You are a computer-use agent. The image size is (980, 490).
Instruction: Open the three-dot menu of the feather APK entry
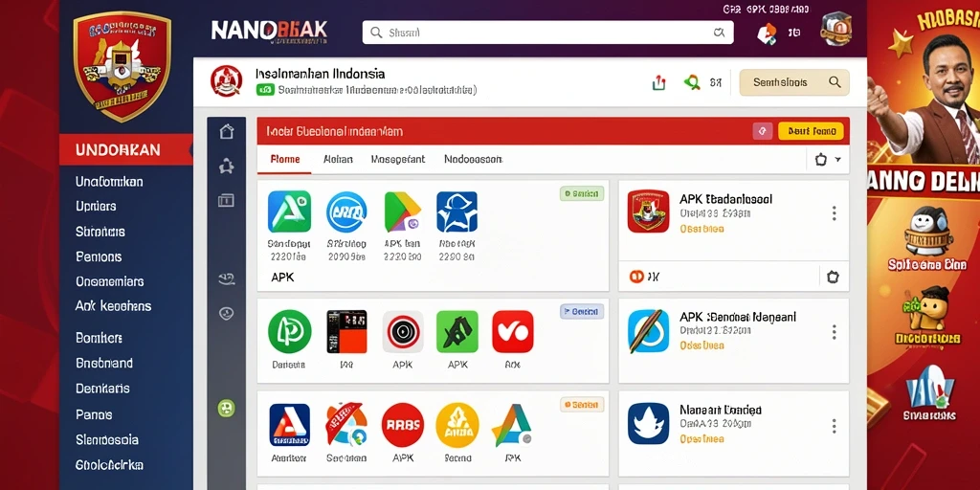pos(834,332)
